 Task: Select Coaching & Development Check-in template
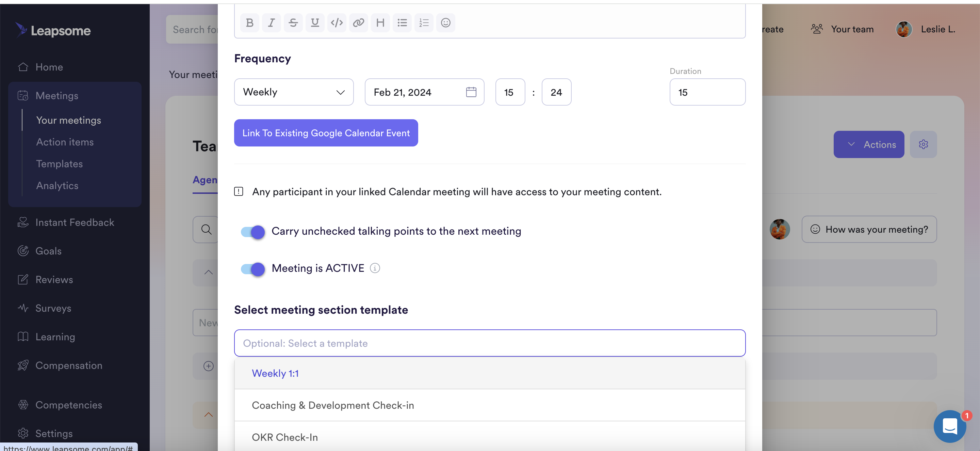click(x=490, y=405)
